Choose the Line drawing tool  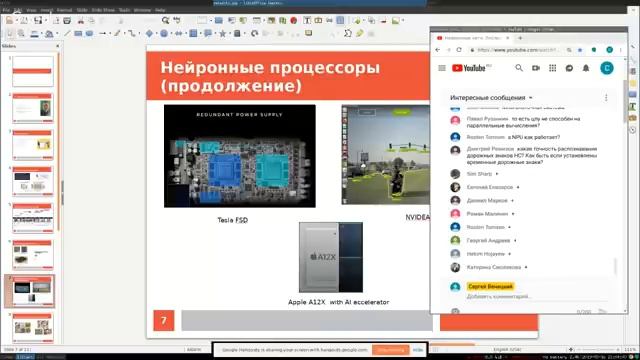(67, 33)
